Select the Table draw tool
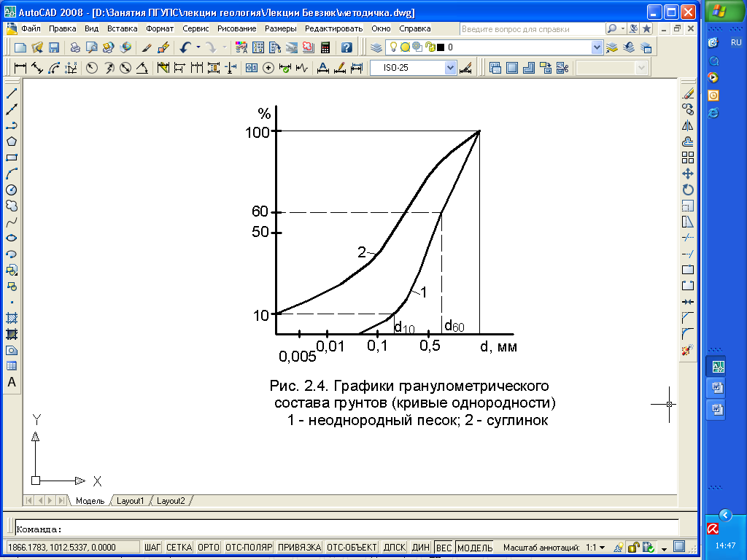The width and height of the screenshot is (747, 560). tap(12, 366)
